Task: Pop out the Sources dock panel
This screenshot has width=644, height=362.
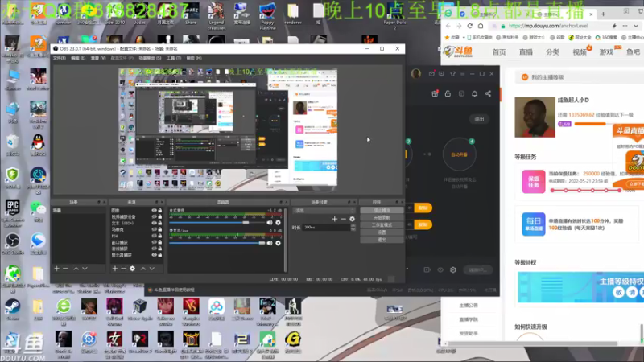Action: tap(156, 202)
